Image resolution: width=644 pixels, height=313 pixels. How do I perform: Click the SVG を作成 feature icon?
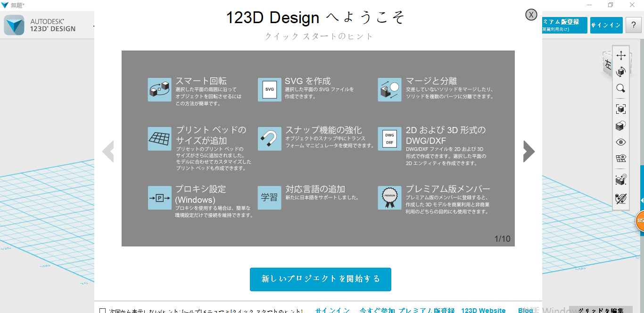(270, 90)
